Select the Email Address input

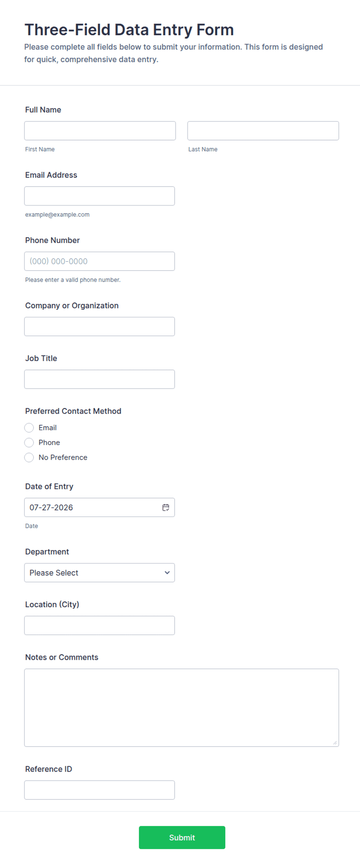[99, 196]
